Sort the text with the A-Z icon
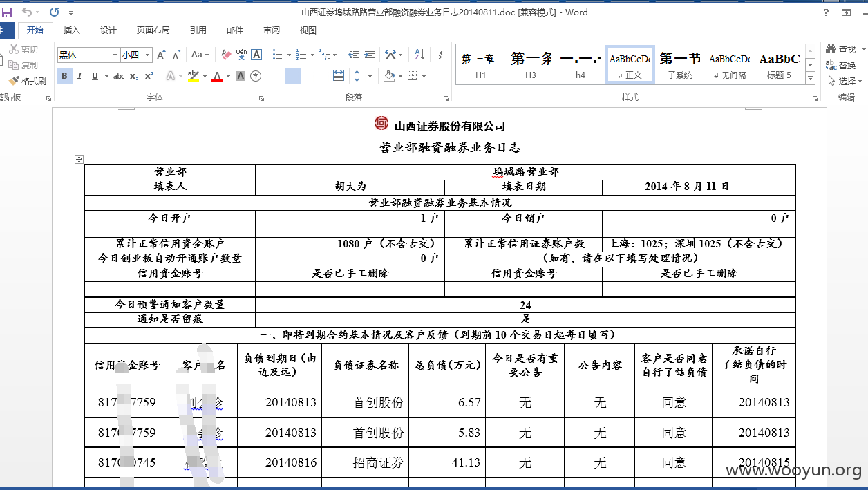The height and width of the screenshot is (490, 868). 419,55
